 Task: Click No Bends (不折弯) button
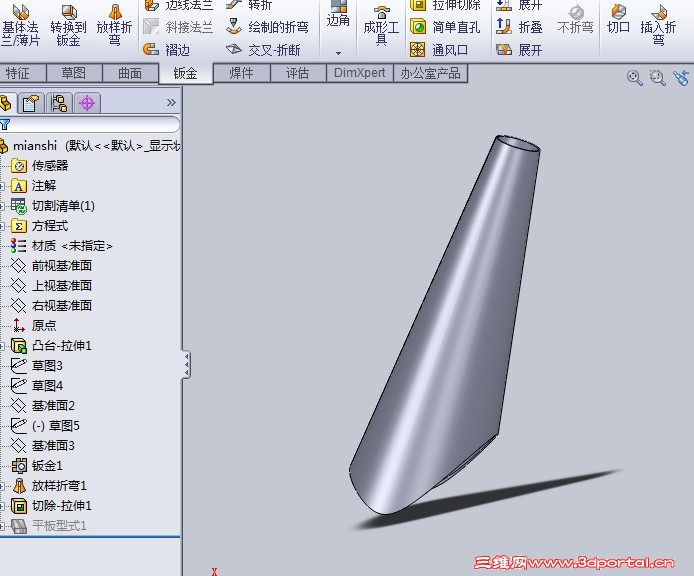[x=575, y=20]
